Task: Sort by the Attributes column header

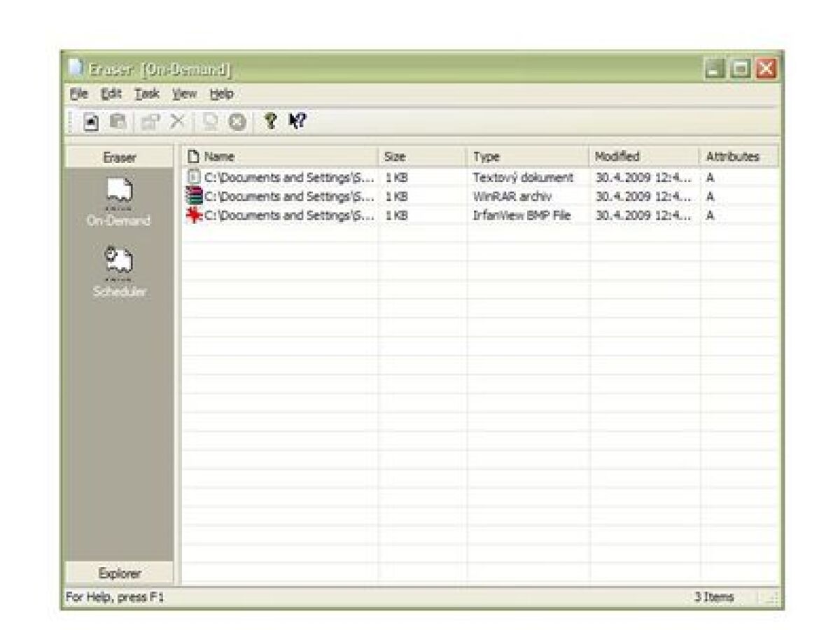Action: (x=739, y=157)
